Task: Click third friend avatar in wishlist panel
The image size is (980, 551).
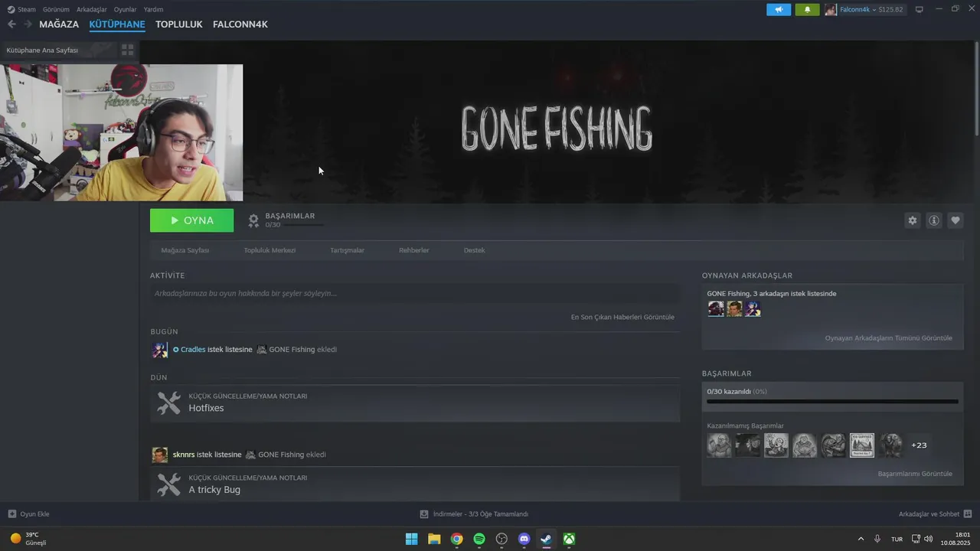Action: click(x=753, y=309)
